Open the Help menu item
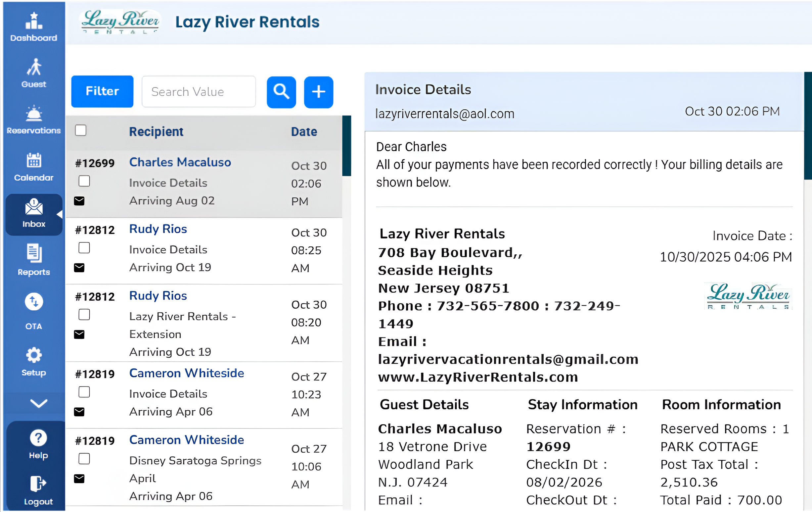Viewport: 812px width, 512px height. [x=38, y=444]
